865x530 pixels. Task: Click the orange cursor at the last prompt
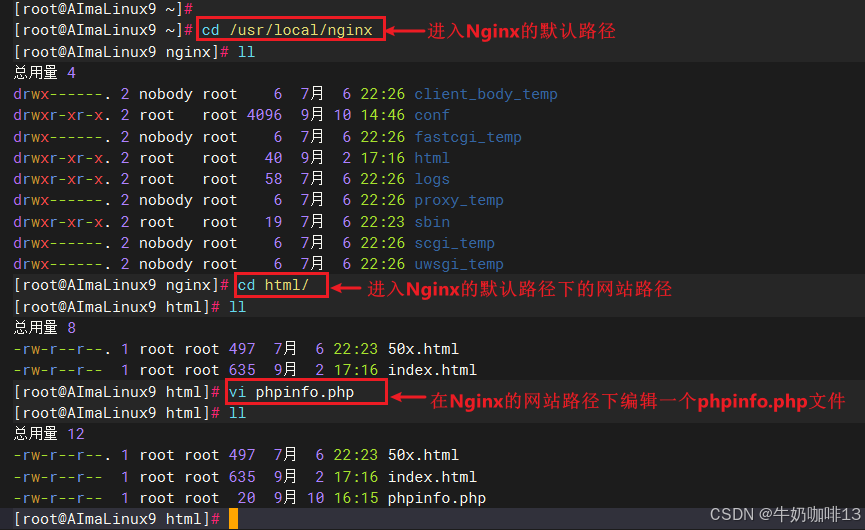tap(233, 519)
